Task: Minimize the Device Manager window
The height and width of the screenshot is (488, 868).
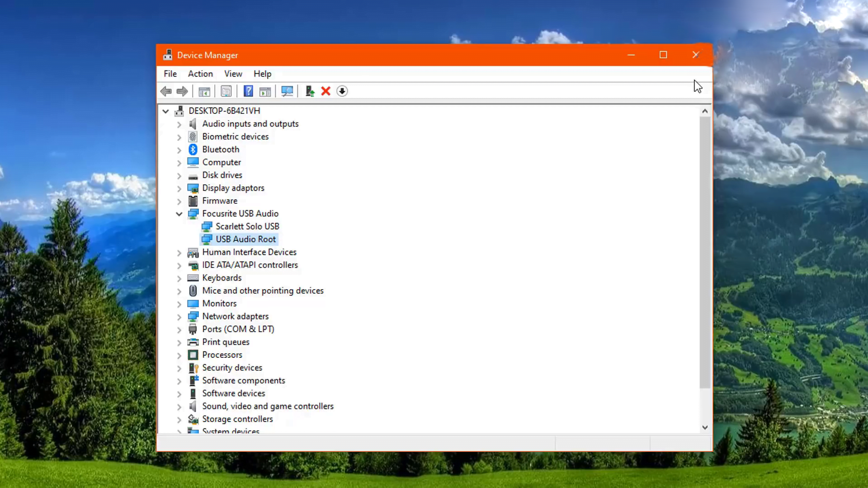Action: pos(631,55)
